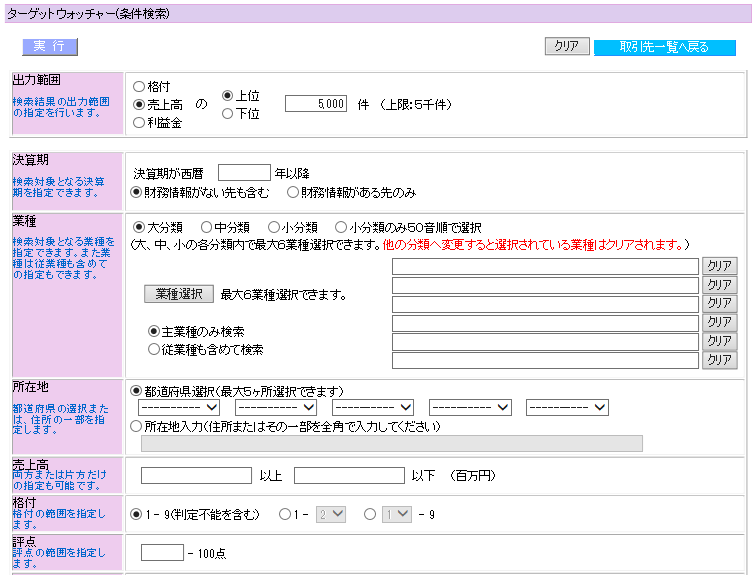This screenshot has height=575, width=756.
Task: Click the 売上高 以下 maximum field
Action: (x=349, y=475)
